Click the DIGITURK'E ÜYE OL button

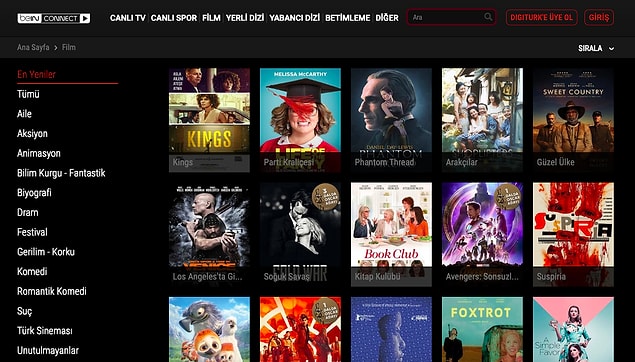tap(541, 17)
